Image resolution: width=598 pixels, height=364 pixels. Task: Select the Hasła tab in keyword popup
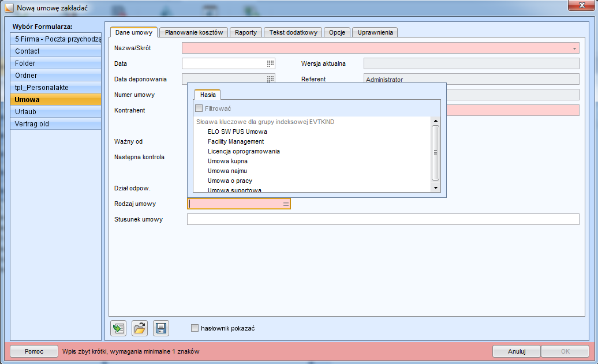click(x=208, y=95)
